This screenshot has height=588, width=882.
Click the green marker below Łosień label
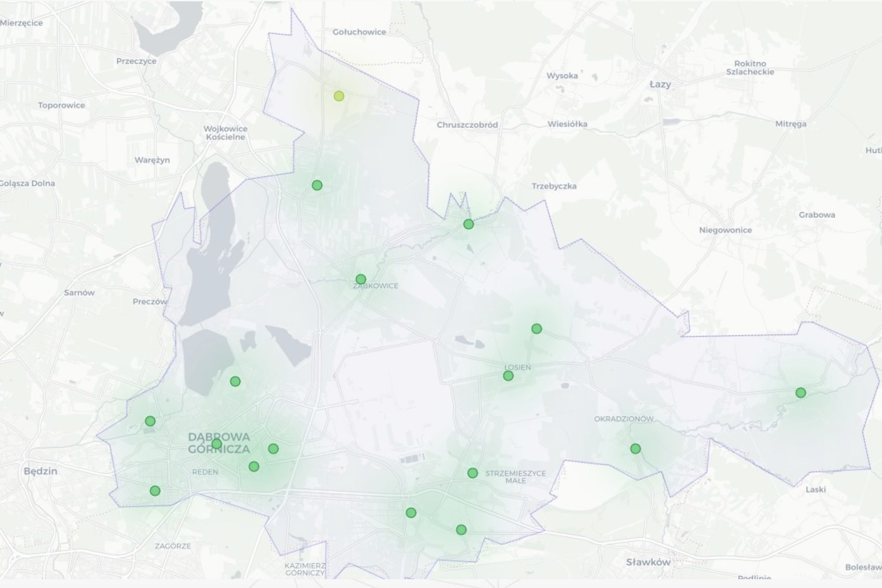point(508,376)
